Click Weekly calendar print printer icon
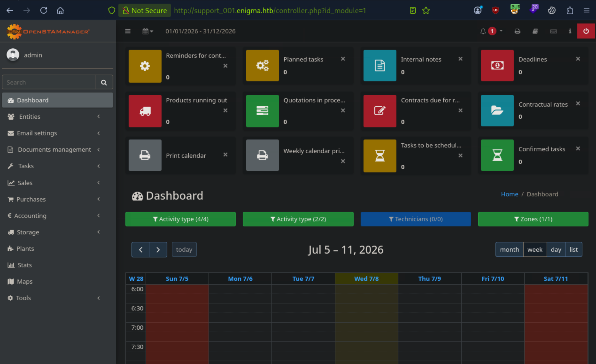Screen dimensions: 596x364 point(262,155)
